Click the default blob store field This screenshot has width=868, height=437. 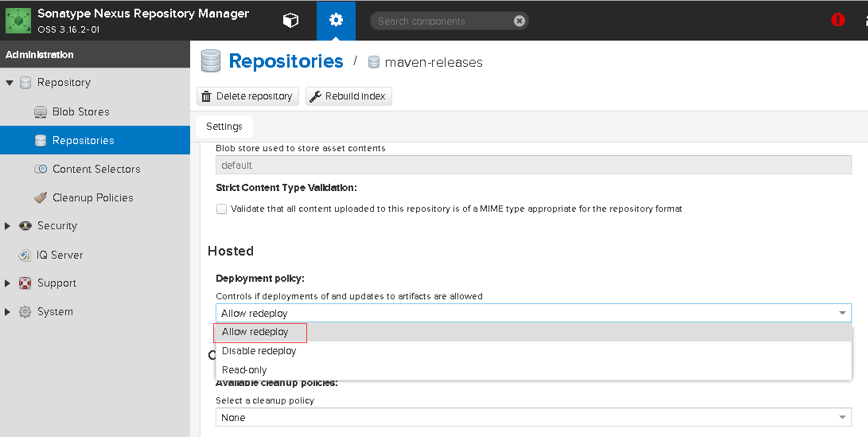click(x=534, y=165)
